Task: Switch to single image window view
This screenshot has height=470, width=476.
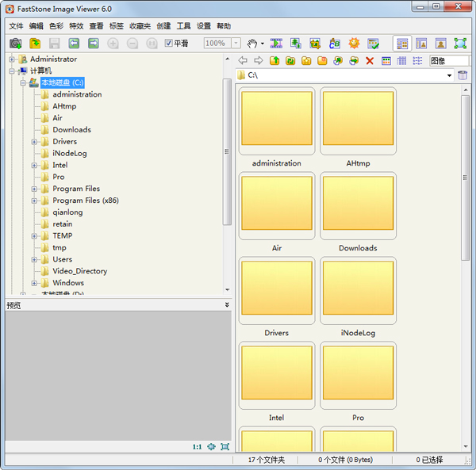Action: pos(441,44)
